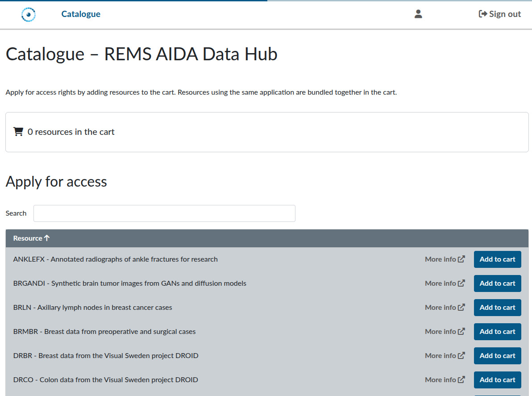Add DRBR breast data to cart
This screenshot has width=532, height=396.
pyautogui.click(x=497, y=356)
